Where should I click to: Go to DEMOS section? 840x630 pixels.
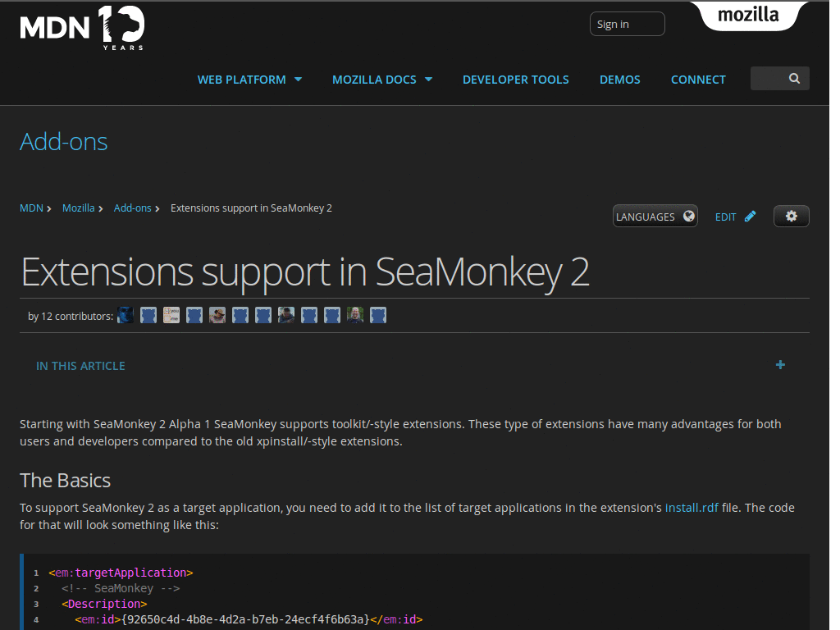(620, 80)
